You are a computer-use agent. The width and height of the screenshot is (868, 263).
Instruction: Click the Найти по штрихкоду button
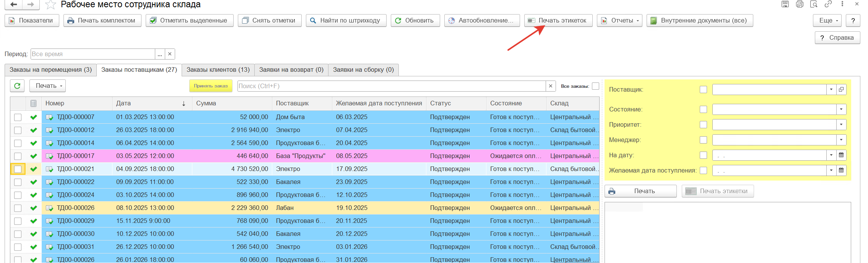click(x=346, y=21)
